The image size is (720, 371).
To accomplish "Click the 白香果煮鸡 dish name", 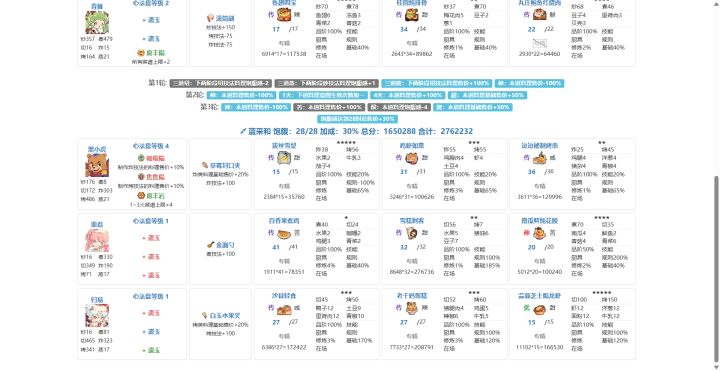I will [x=284, y=221].
